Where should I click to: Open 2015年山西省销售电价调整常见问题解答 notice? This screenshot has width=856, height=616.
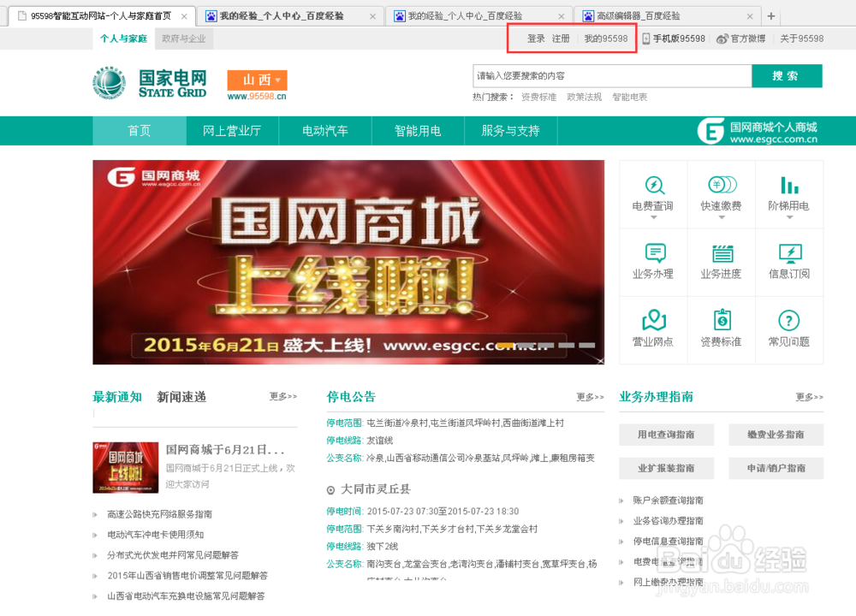(187, 576)
